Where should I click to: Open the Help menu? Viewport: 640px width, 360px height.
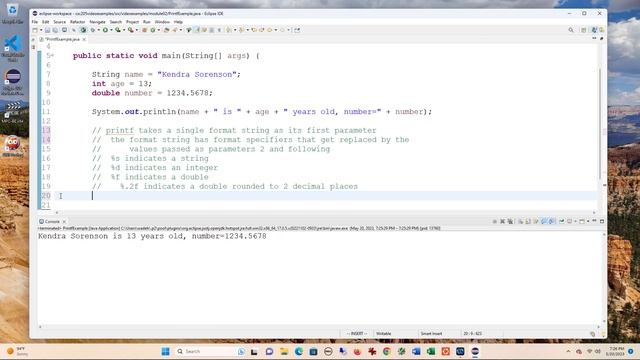[178, 22]
